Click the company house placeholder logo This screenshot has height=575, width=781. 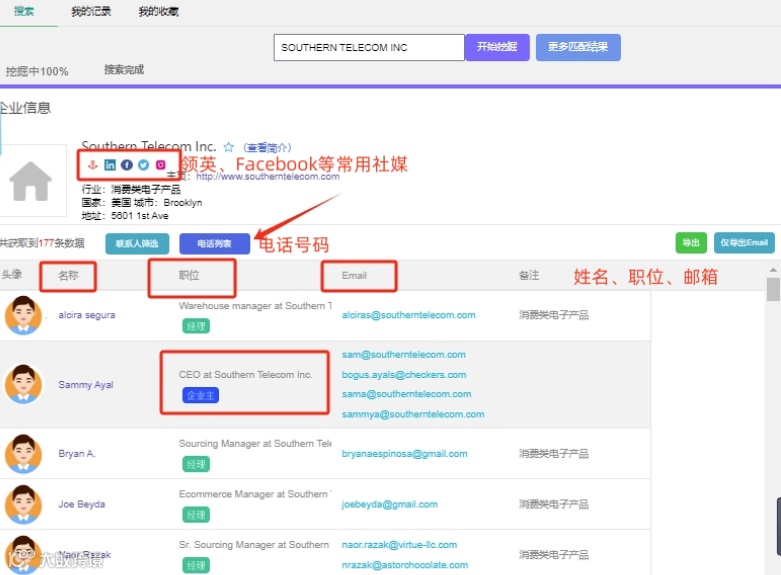coord(31,181)
